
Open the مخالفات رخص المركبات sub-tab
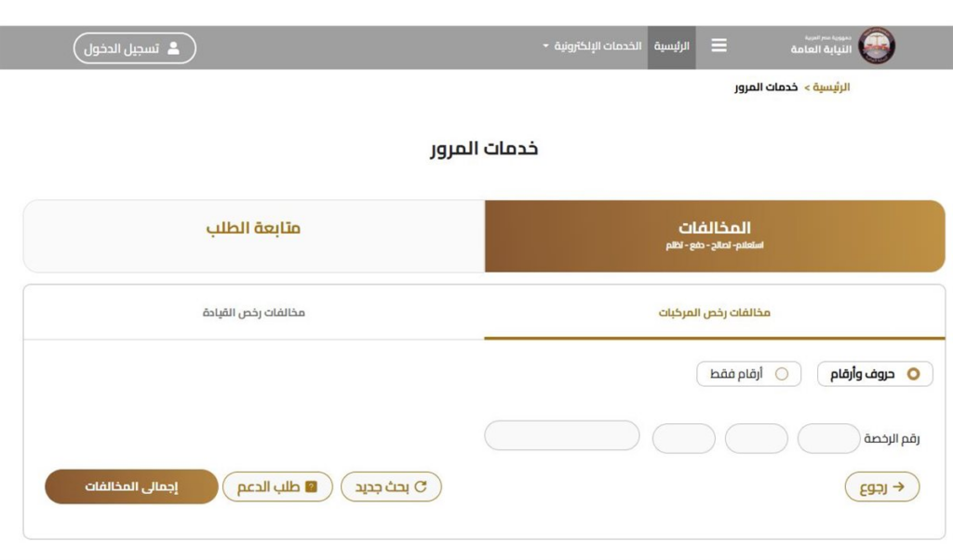click(x=715, y=313)
